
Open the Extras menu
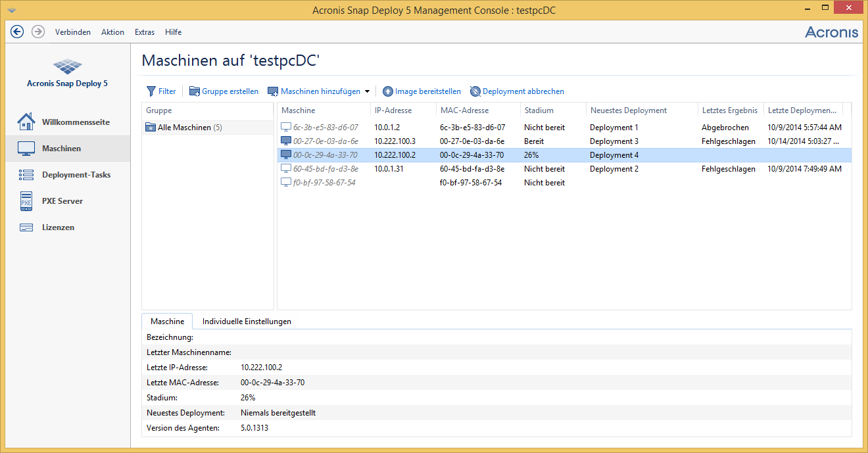(x=145, y=32)
